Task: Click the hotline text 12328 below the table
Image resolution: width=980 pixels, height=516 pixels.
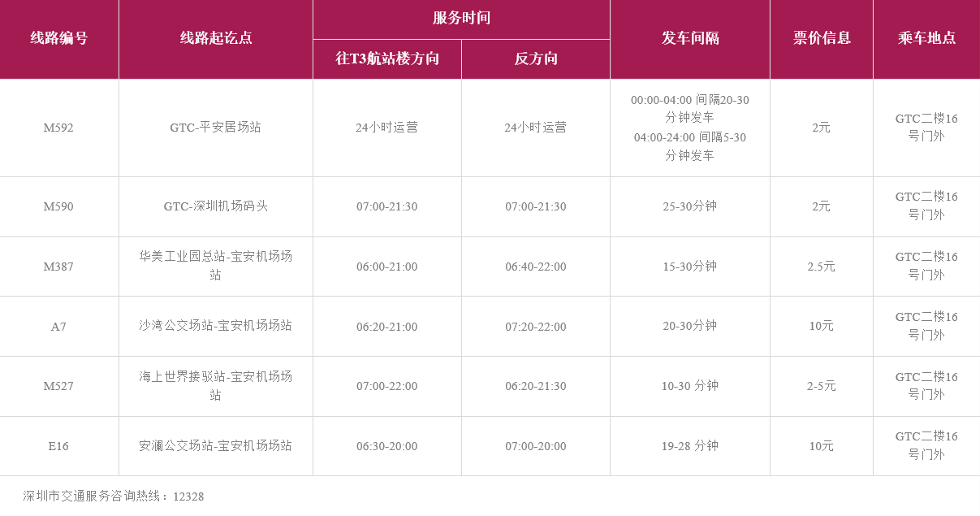Action: [188, 496]
